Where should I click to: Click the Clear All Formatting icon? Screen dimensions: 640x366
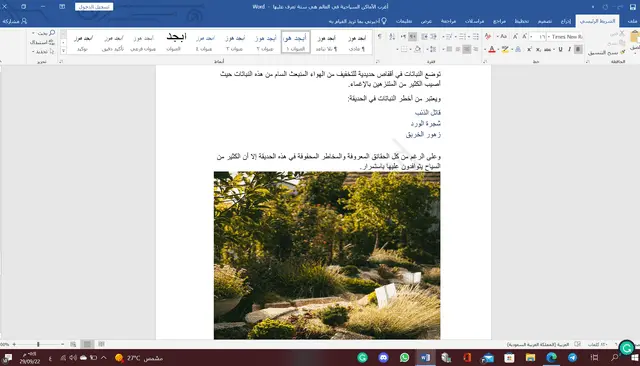click(x=488, y=36)
